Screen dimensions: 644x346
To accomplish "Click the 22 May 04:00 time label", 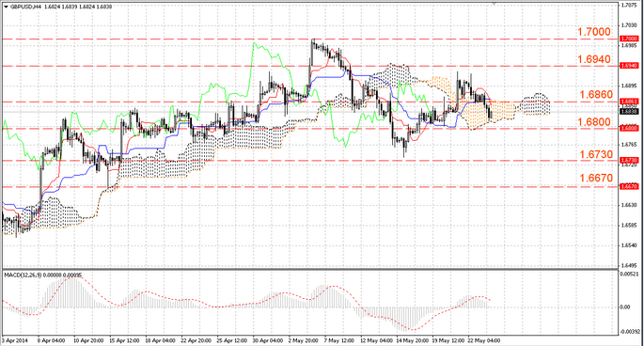I will pos(484,340).
